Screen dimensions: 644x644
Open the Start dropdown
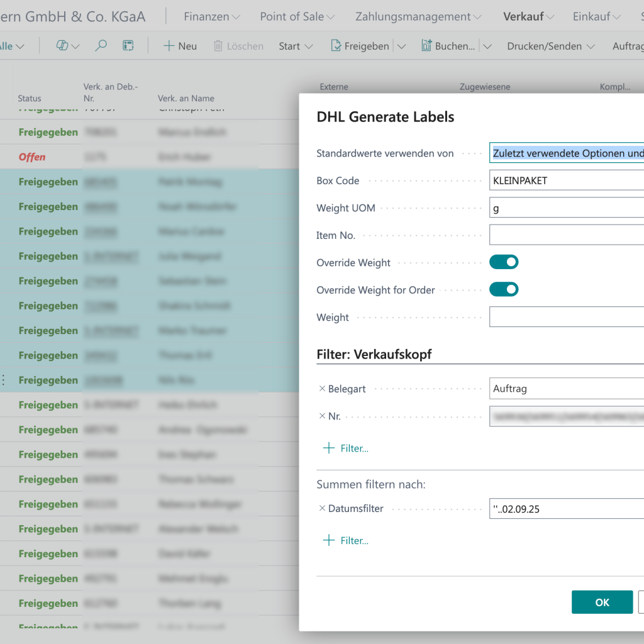point(296,46)
